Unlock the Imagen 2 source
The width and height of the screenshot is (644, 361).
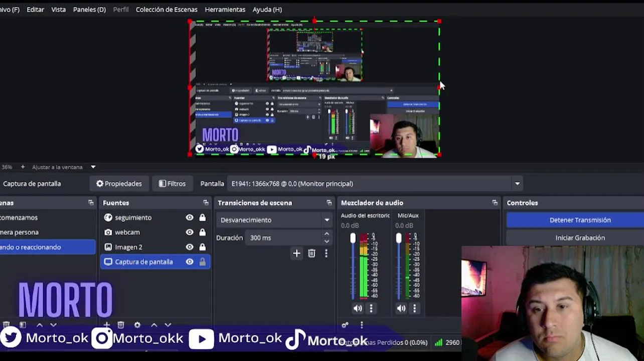point(203,247)
